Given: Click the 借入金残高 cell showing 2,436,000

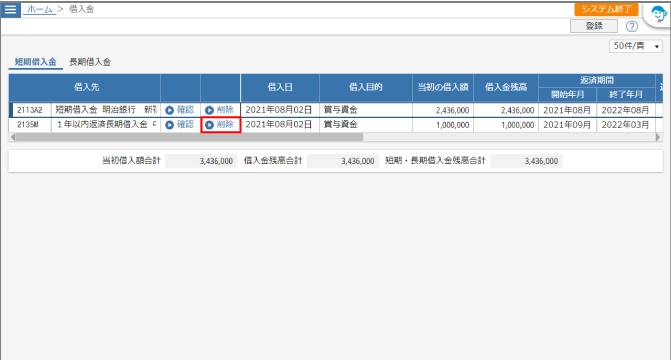Looking at the screenshot, I should click(x=506, y=110).
